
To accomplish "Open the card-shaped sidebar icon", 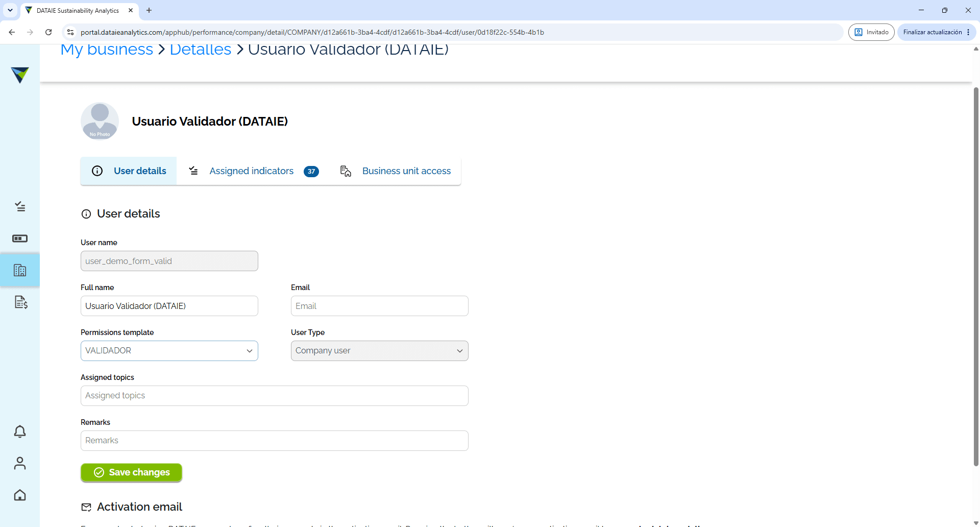I will pos(20,238).
